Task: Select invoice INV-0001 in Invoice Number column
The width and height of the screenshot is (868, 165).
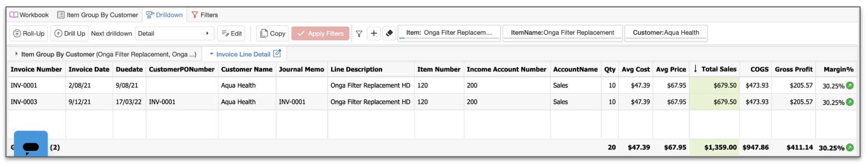Action: [x=24, y=86]
